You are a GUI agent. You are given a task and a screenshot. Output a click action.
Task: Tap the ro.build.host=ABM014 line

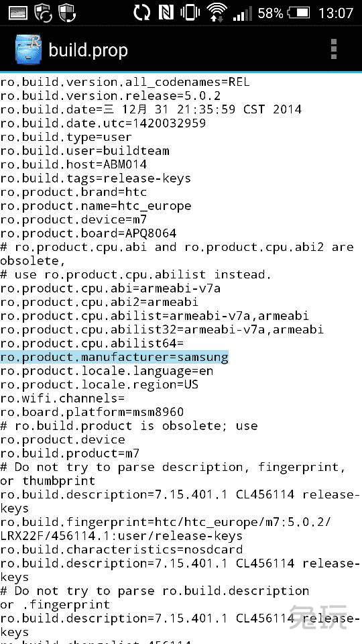click(74, 164)
